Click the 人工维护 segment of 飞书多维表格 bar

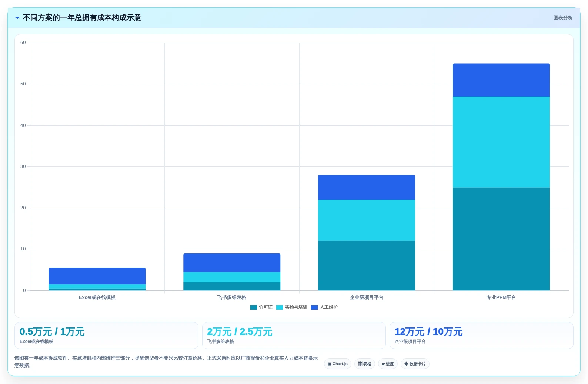232,263
